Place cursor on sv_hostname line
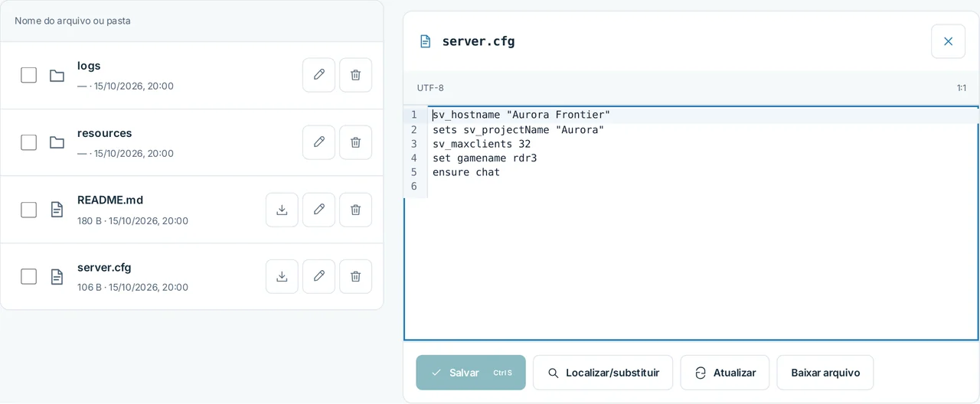The width and height of the screenshot is (980, 404). pos(521,115)
